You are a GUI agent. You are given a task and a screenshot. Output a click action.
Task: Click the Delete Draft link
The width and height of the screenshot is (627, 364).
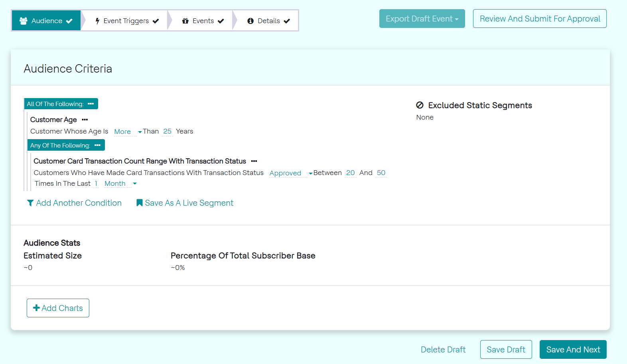point(443,350)
